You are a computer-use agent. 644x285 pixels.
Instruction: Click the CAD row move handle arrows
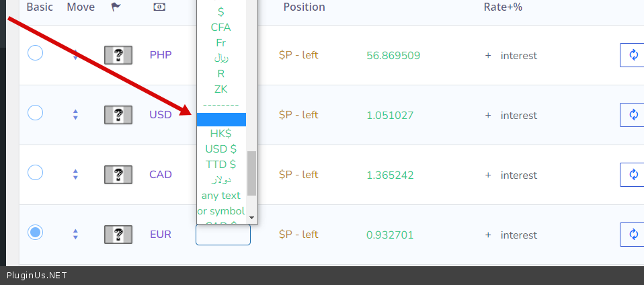coord(75,175)
